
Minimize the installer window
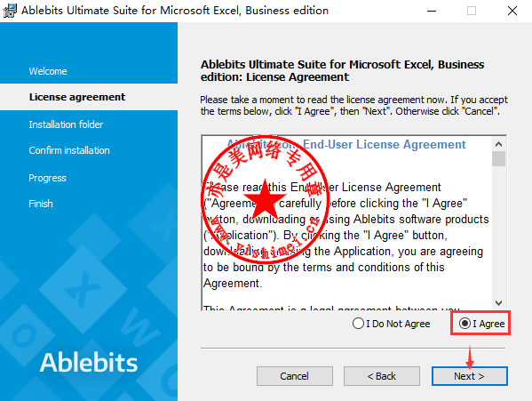pyautogui.click(x=432, y=11)
